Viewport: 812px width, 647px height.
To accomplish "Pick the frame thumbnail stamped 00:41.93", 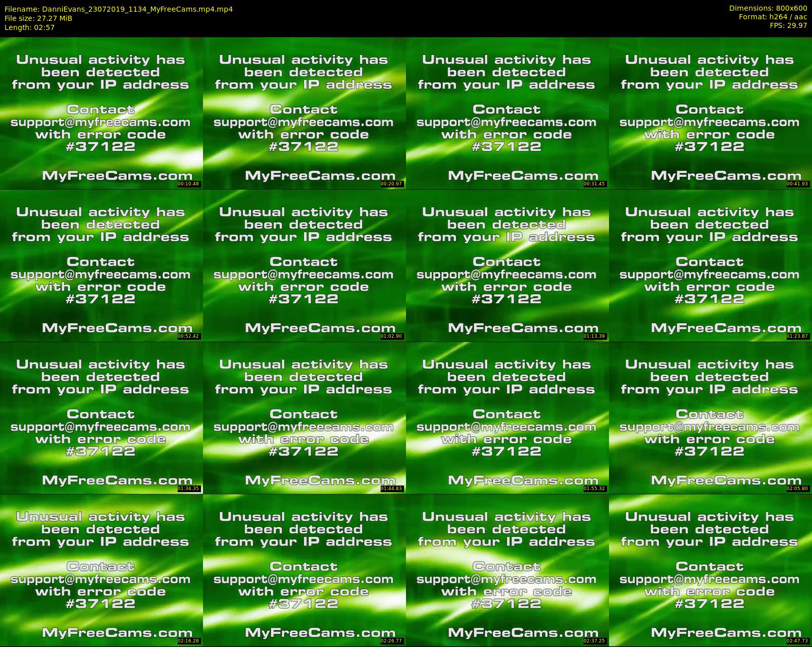I will (710, 113).
